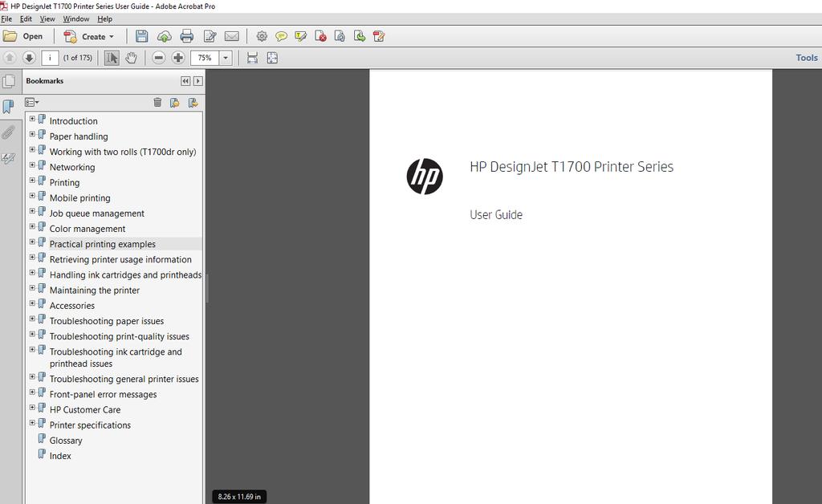The image size is (822, 504).
Task: Jump to the Index bookmark
Action: click(60, 456)
